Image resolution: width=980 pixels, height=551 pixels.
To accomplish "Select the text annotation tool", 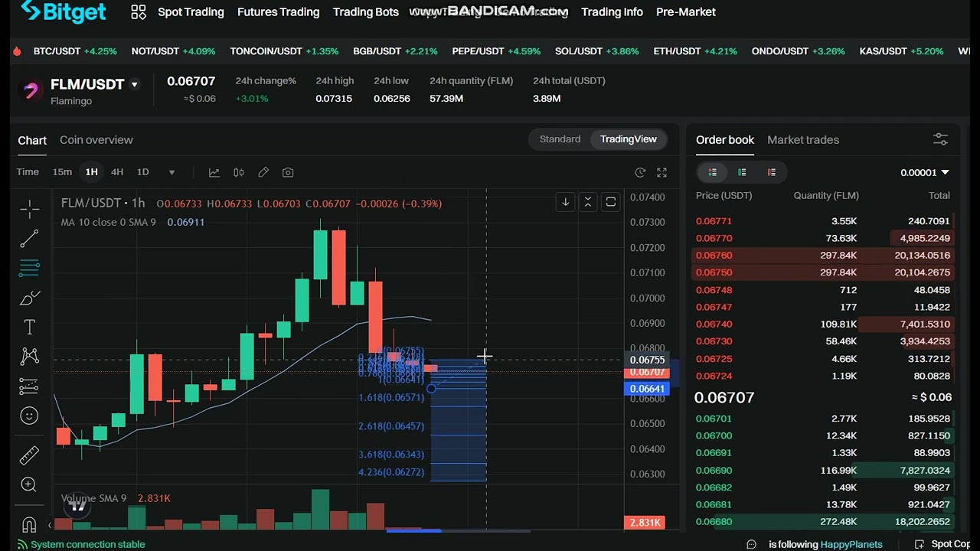I will 29,328.
